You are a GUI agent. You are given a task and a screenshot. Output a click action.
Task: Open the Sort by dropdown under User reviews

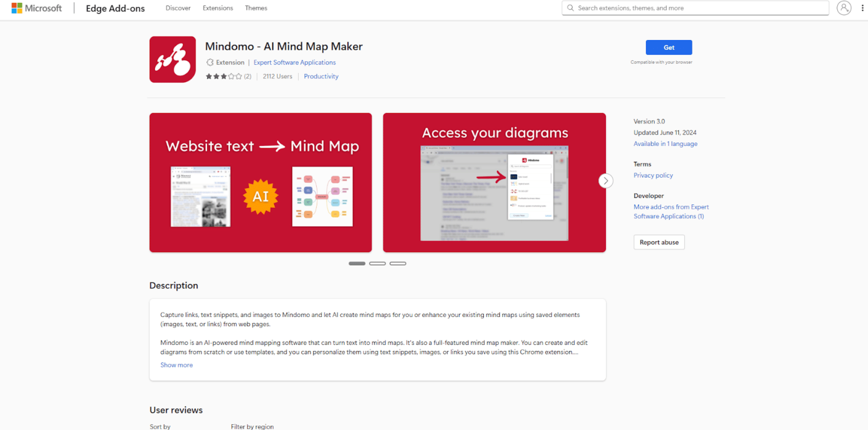(x=160, y=426)
